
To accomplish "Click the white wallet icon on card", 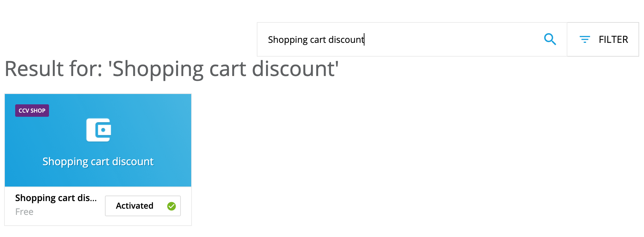I will coord(99,130).
